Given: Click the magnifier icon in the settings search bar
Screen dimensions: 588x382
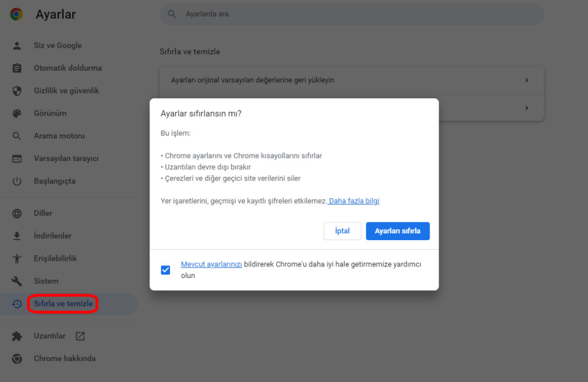Looking at the screenshot, I should coord(172,14).
